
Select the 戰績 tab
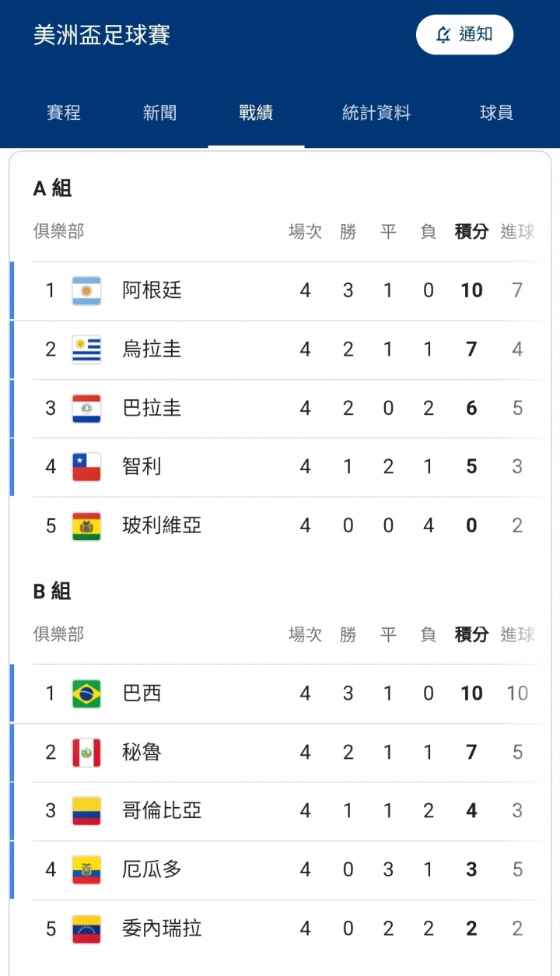[256, 113]
